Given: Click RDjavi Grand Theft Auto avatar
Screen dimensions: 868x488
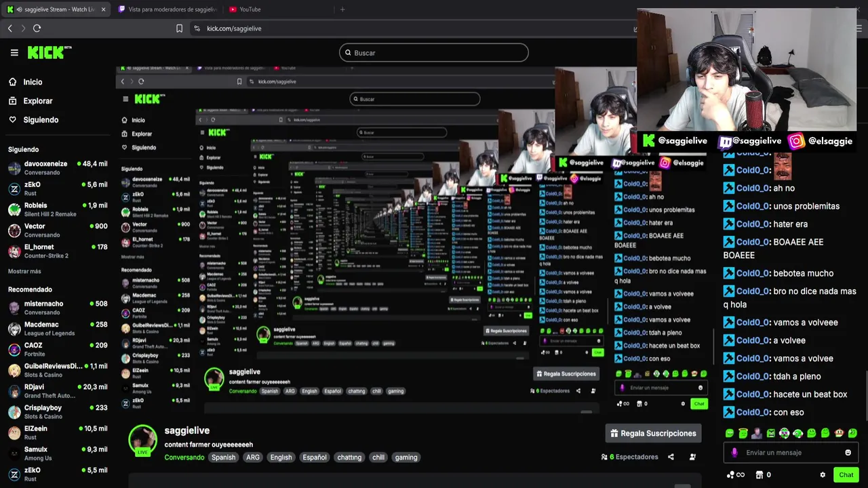Looking at the screenshot, I should [x=14, y=391].
